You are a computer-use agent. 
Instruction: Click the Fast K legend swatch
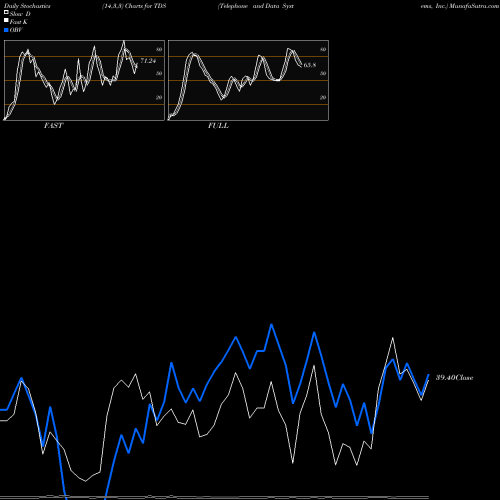(6, 21)
